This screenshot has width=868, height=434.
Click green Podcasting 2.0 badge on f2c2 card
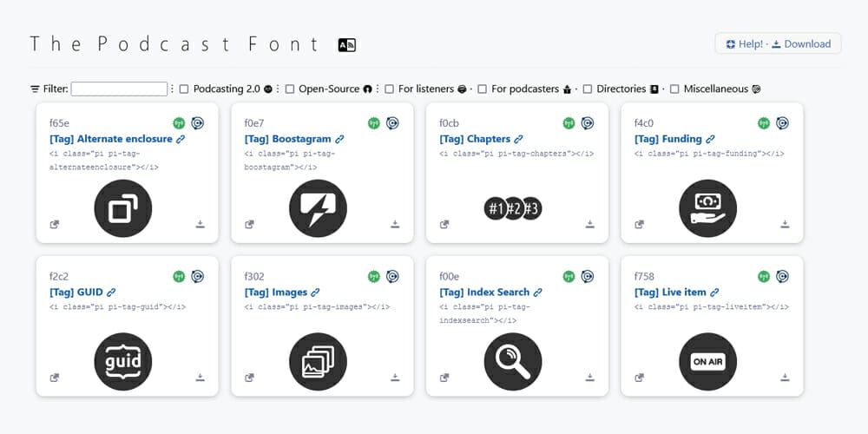click(179, 276)
